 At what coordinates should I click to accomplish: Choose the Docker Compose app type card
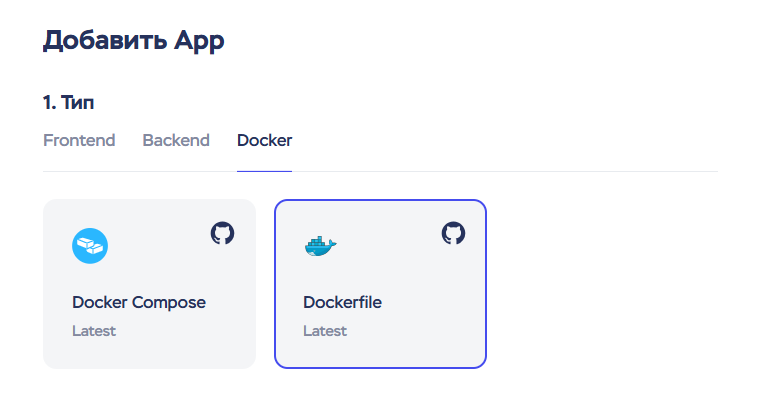(x=149, y=284)
